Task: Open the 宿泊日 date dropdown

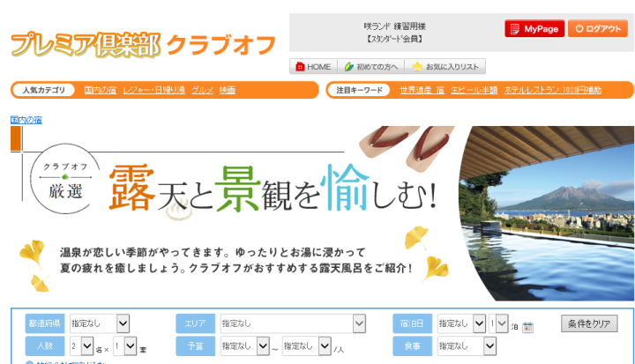Action: point(461,323)
